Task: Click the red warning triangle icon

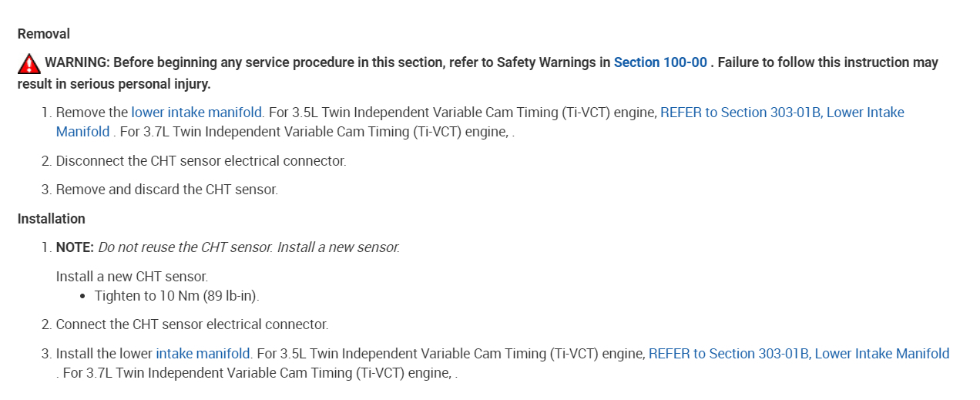Action: (29, 63)
